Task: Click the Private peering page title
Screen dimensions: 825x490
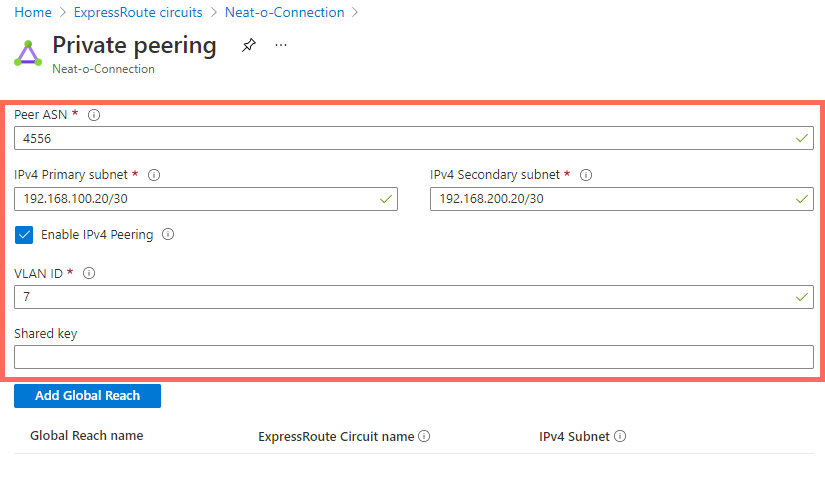Action: (134, 46)
